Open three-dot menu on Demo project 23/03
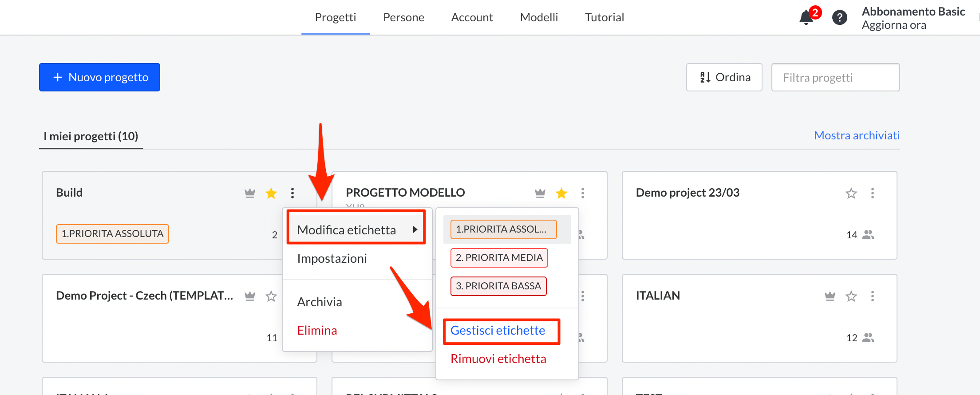 point(872,193)
